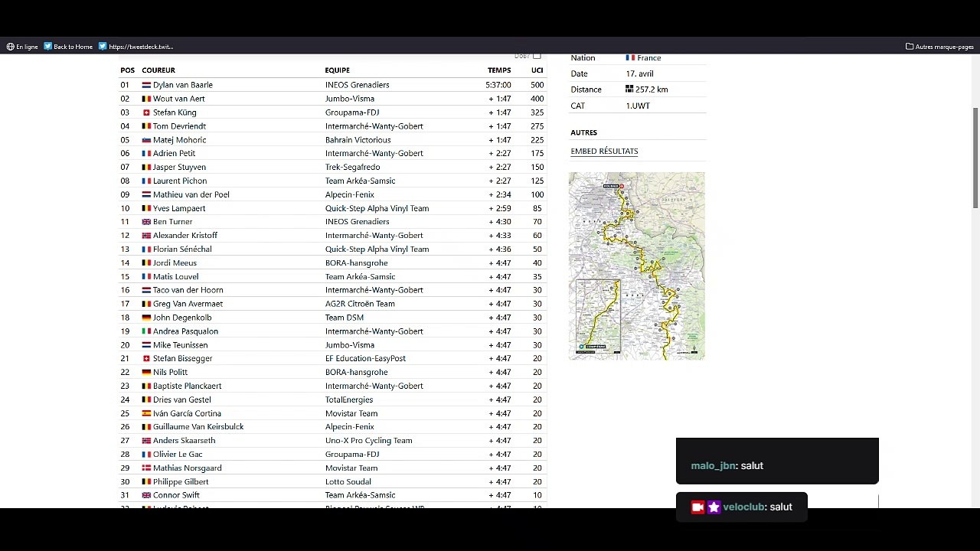Click veloclub username in chat overlay
This screenshot has width=980, height=551.
pos(743,507)
